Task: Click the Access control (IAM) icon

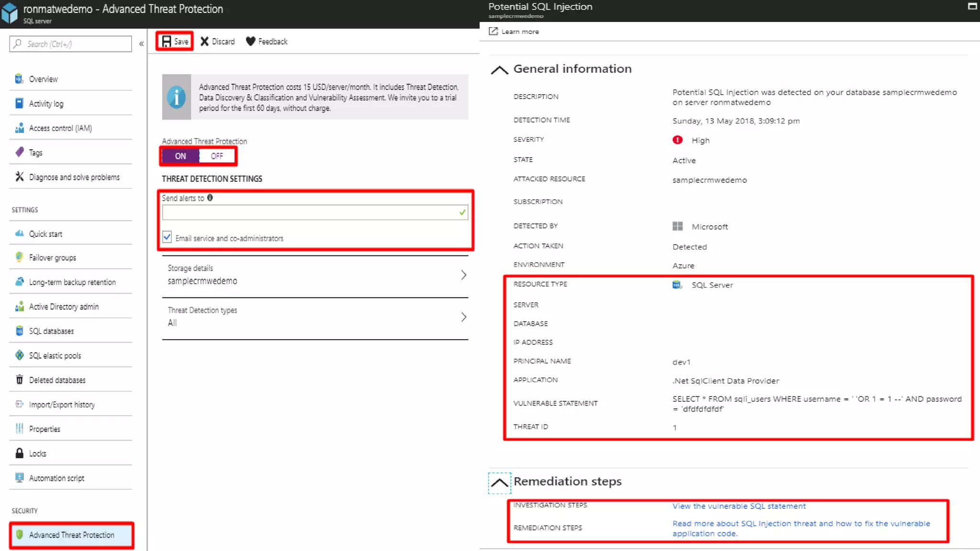Action: point(19,128)
